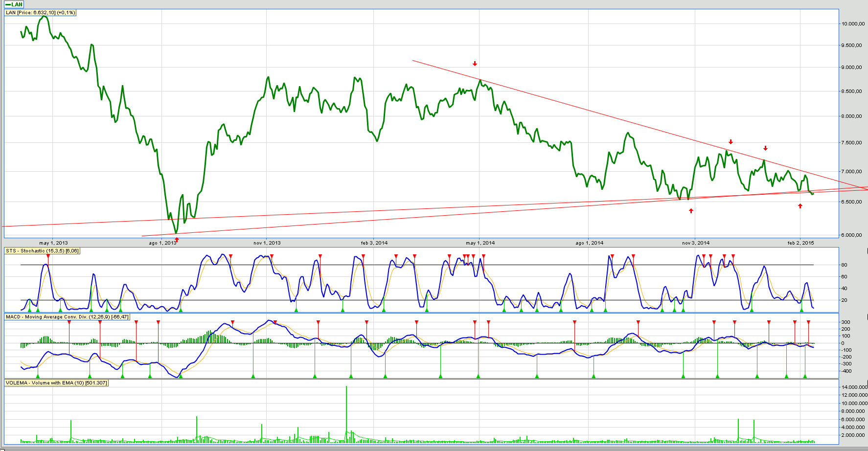This screenshot has height=451, width=868.
Task: Select red up arrow under November 2014 low
Action: pyautogui.click(x=691, y=211)
